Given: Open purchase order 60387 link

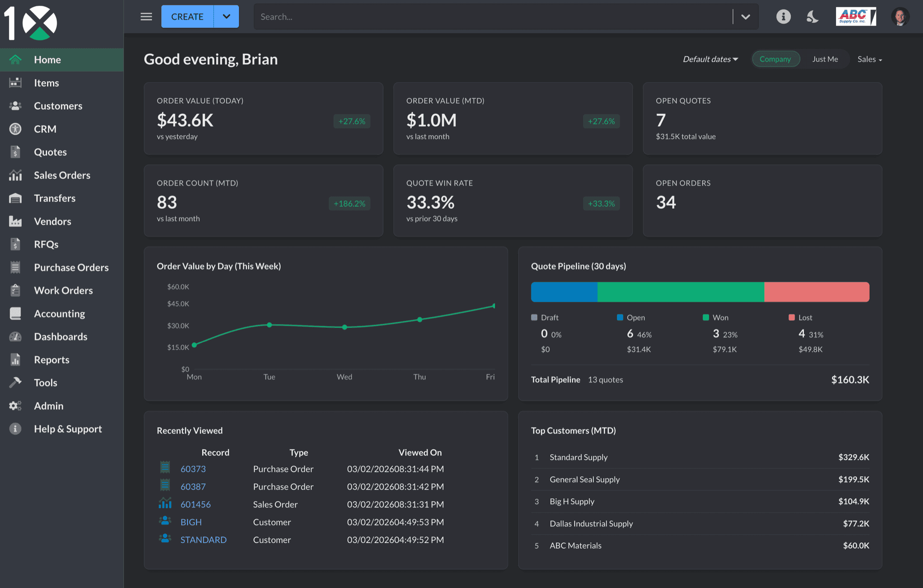Looking at the screenshot, I should [193, 487].
